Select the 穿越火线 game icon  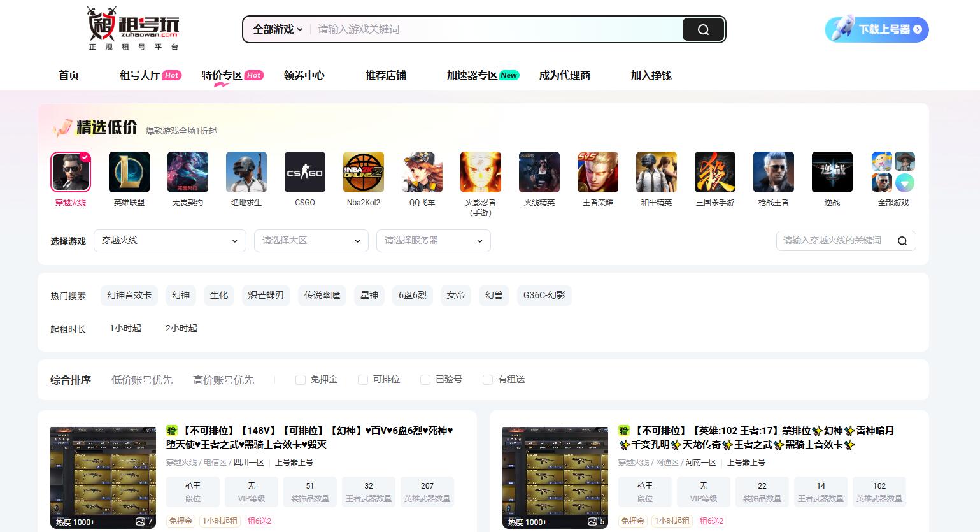coord(71,172)
